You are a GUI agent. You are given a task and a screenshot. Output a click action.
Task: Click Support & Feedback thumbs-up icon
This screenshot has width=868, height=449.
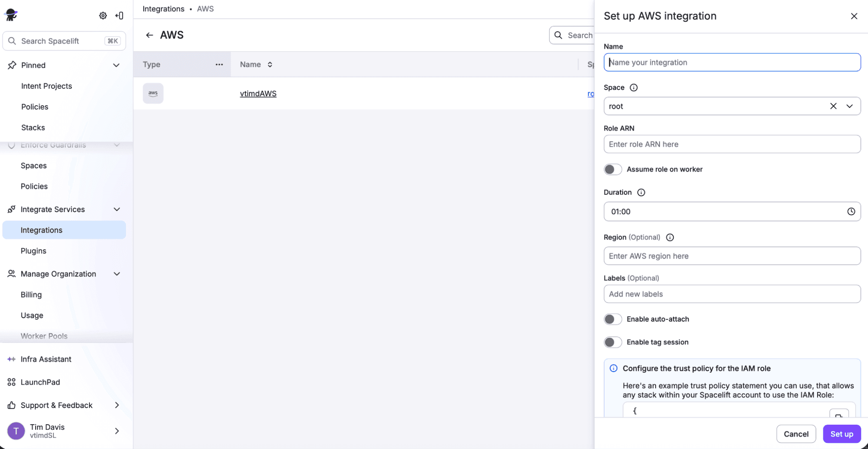click(x=11, y=405)
